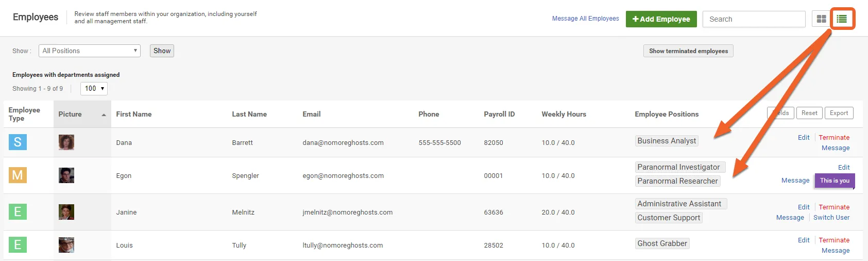Click the Employees page heading
This screenshot has height=261, width=868.
(x=36, y=17)
